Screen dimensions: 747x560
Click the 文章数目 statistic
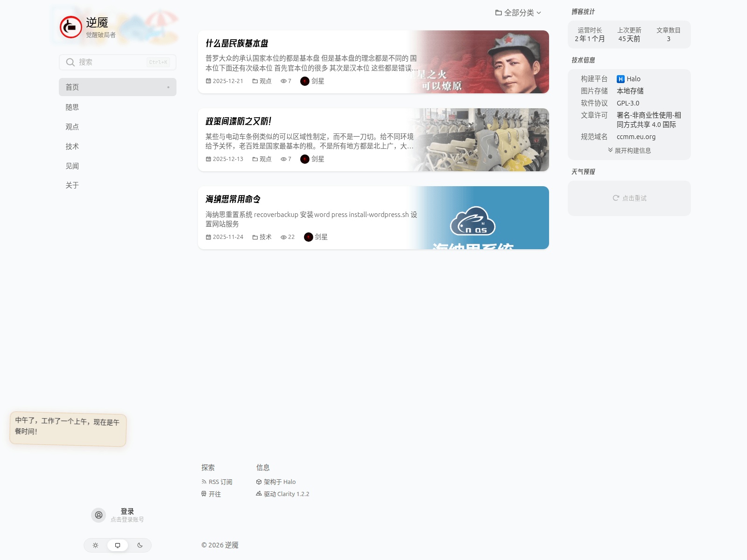669,35
